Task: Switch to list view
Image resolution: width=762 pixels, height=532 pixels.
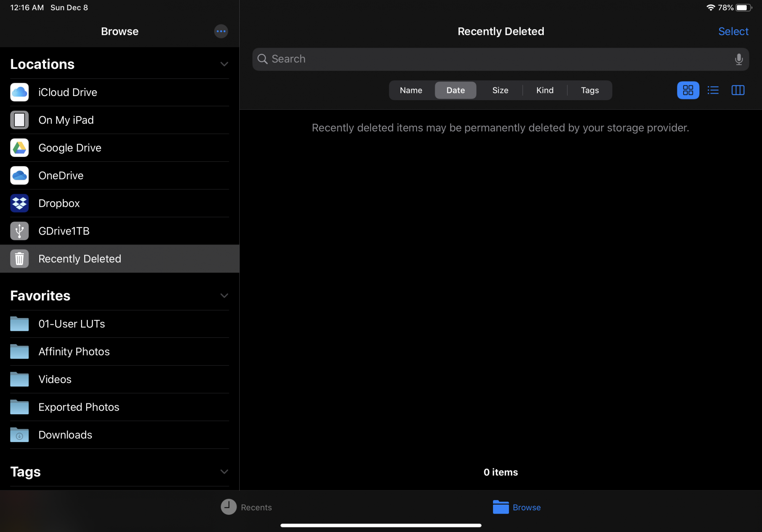Action: click(713, 90)
